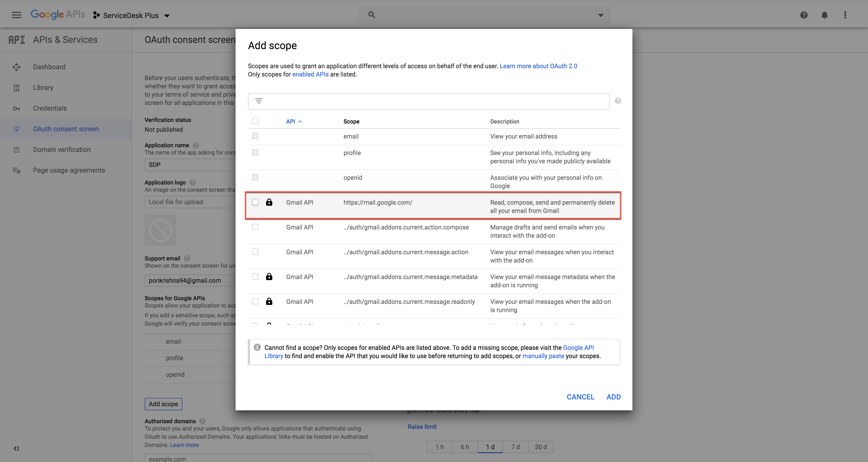Open the ServiceDesk Plus project dropdown

point(132,16)
